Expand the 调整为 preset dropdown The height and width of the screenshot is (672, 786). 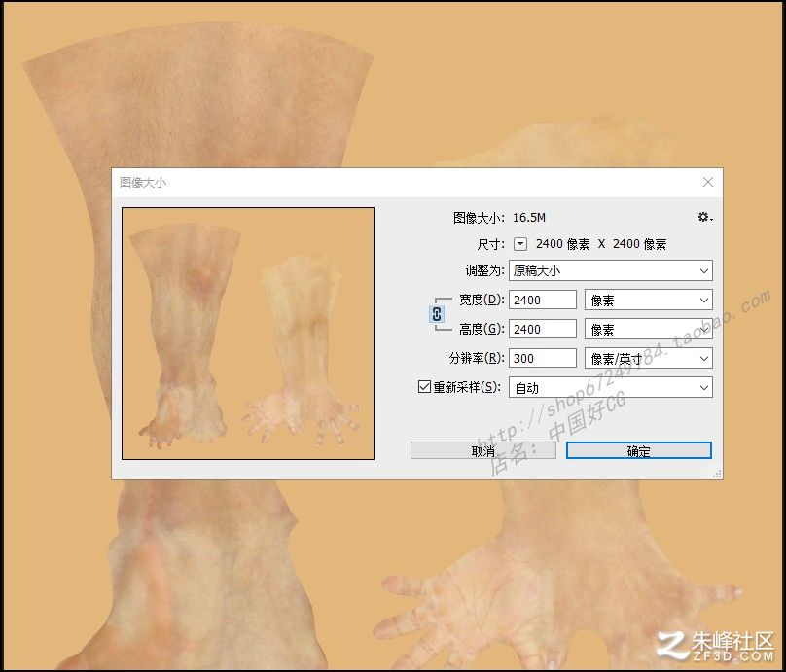611,271
